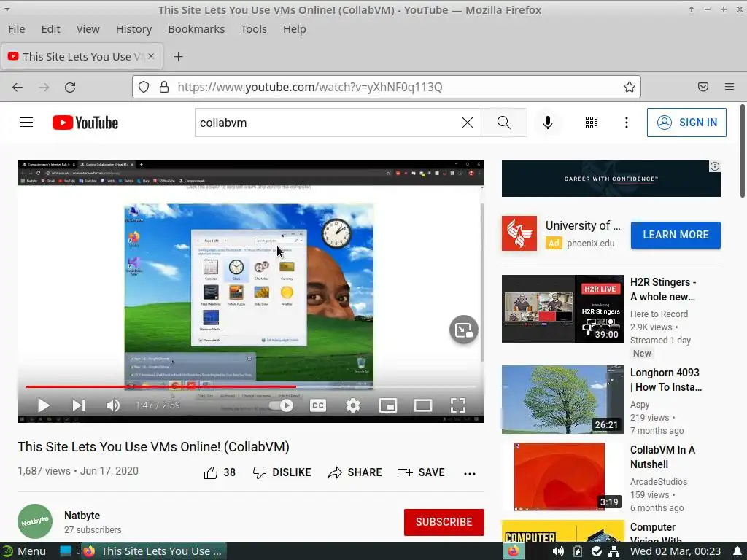Image resolution: width=747 pixels, height=560 pixels.
Task: Skip to next video
Action: click(79, 405)
